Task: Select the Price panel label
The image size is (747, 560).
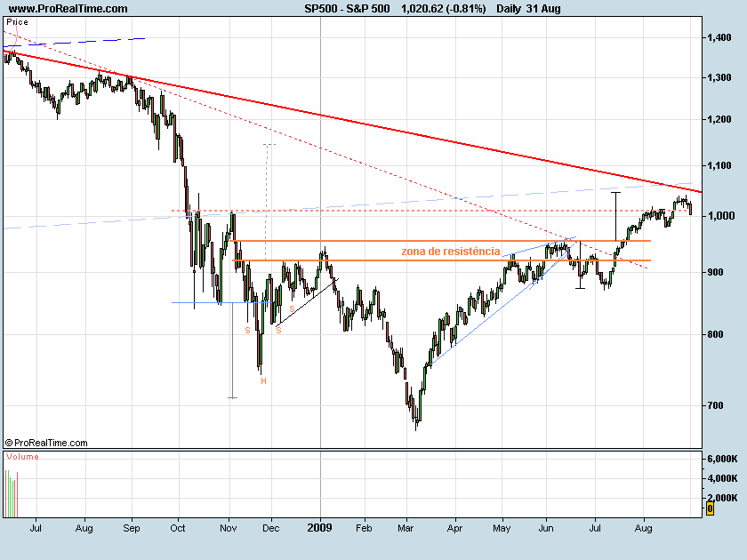Action: (17, 22)
